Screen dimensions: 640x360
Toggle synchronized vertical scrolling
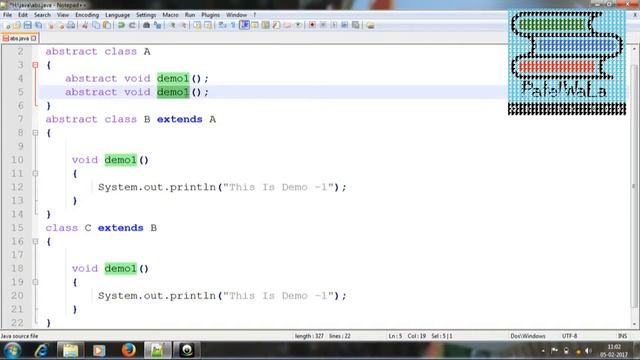pyautogui.click(x=198, y=25)
